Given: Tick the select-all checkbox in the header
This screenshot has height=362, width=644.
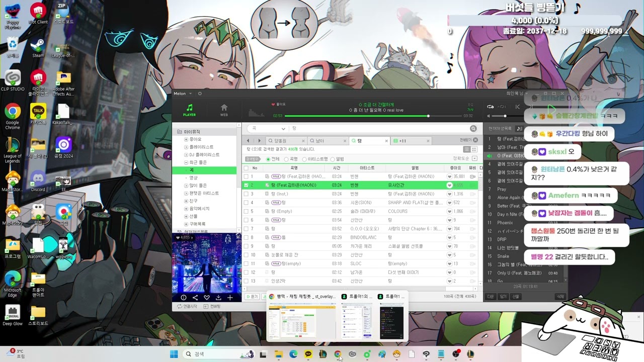Looking at the screenshot, I should click(246, 168).
